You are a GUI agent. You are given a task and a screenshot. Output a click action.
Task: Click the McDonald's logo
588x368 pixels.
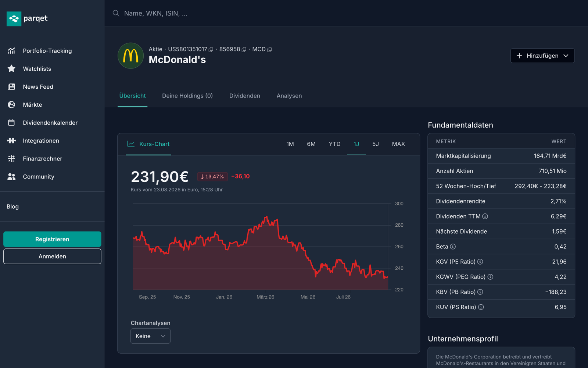130,56
